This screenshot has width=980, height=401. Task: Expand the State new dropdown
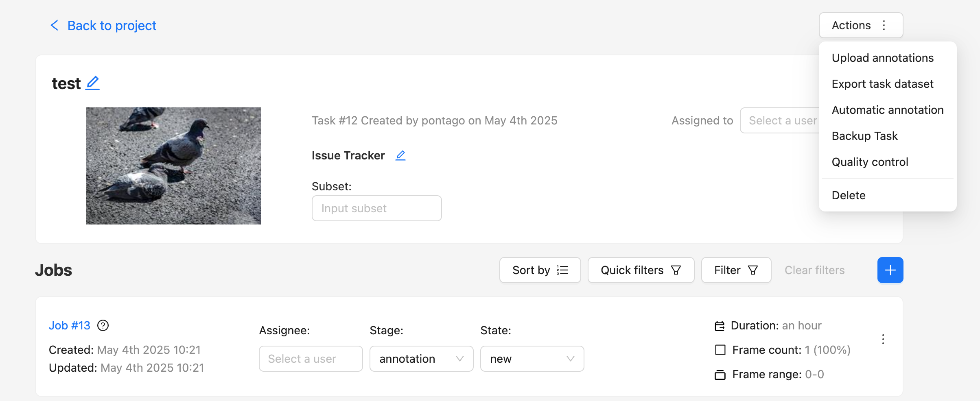click(x=532, y=359)
